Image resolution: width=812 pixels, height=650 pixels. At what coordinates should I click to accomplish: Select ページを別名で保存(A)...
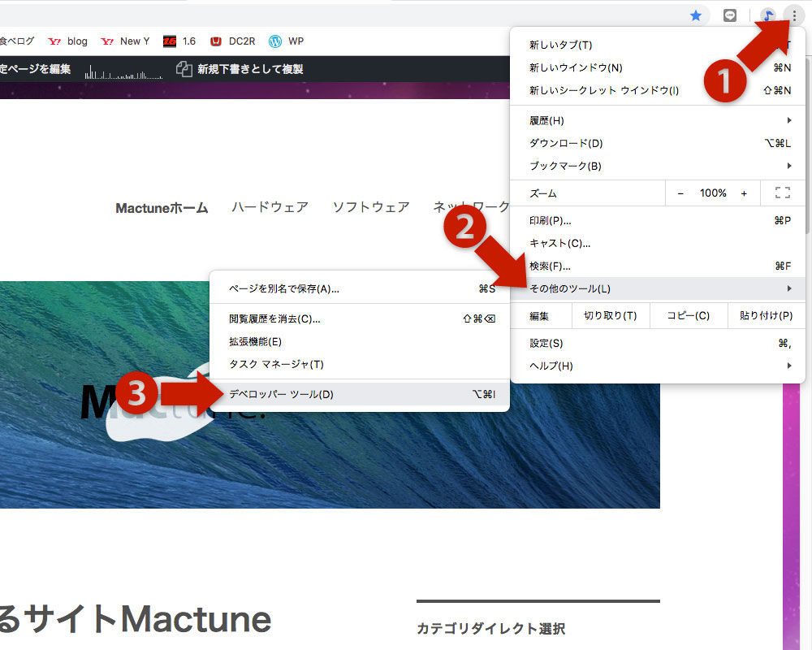(360, 288)
